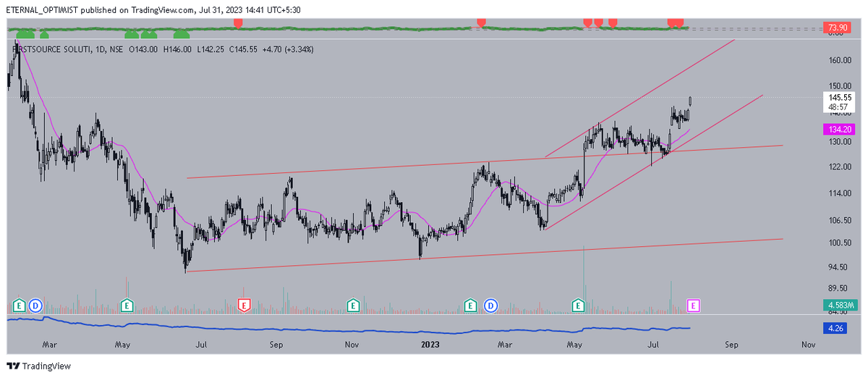The height and width of the screenshot is (378, 868).
Task: Click the red 73.90 indicator value label
Action: [836, 27]
